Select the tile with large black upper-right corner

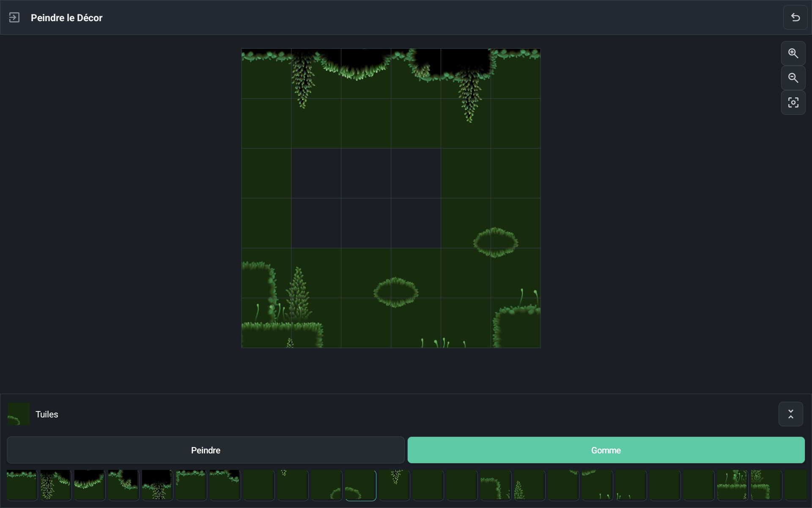[123, 485]
